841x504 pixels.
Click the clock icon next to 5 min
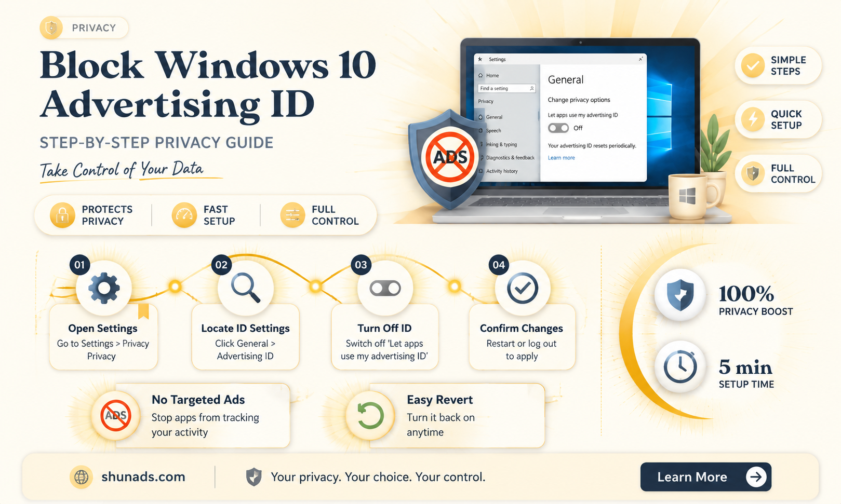680,367
